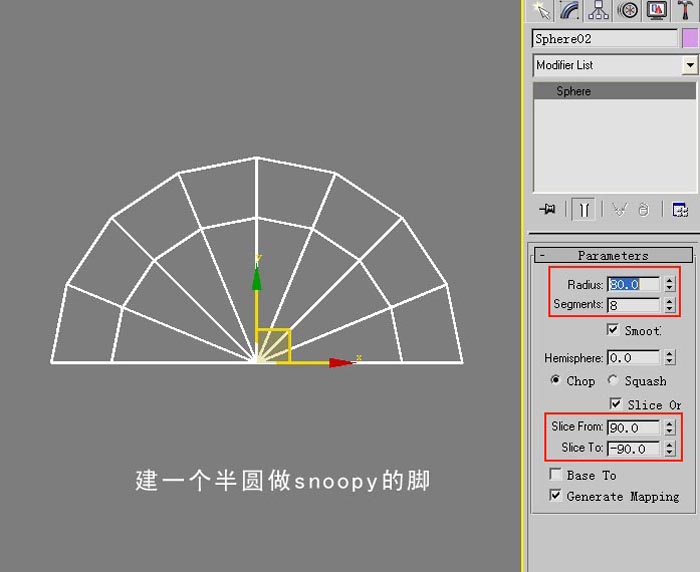Open the Create panel tab

(542, 10)
